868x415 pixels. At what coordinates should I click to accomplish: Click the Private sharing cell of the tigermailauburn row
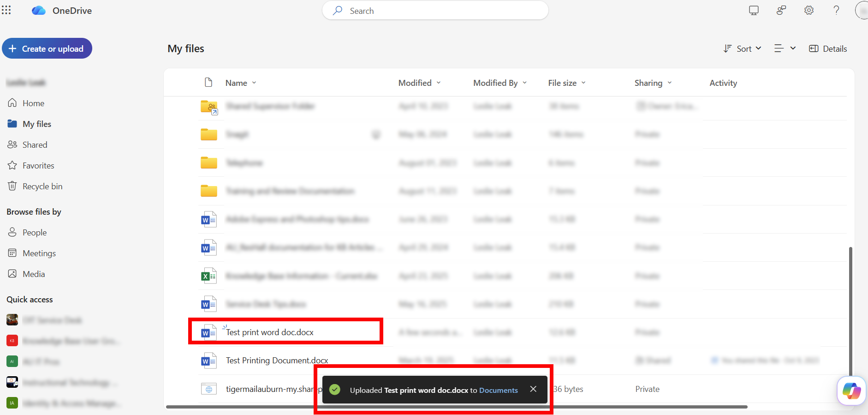click(647, 389)
